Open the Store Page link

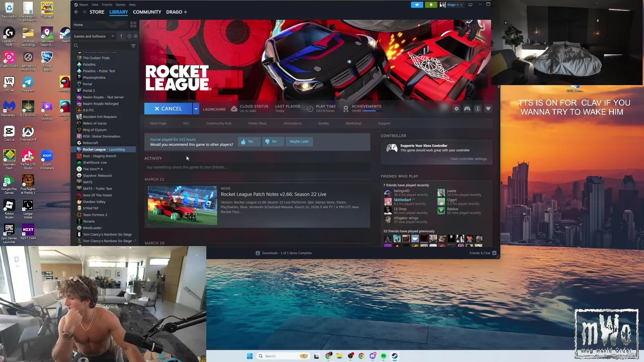[x=158, y=123]
